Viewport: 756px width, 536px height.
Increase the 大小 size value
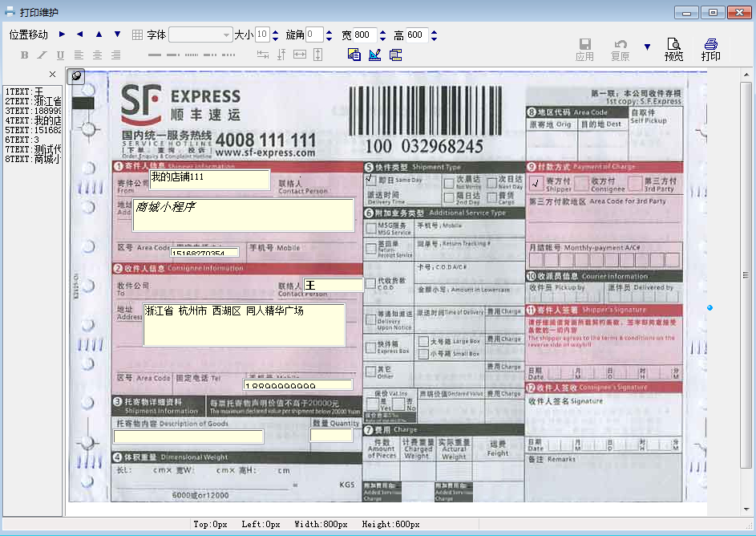[x=275, y=32]
